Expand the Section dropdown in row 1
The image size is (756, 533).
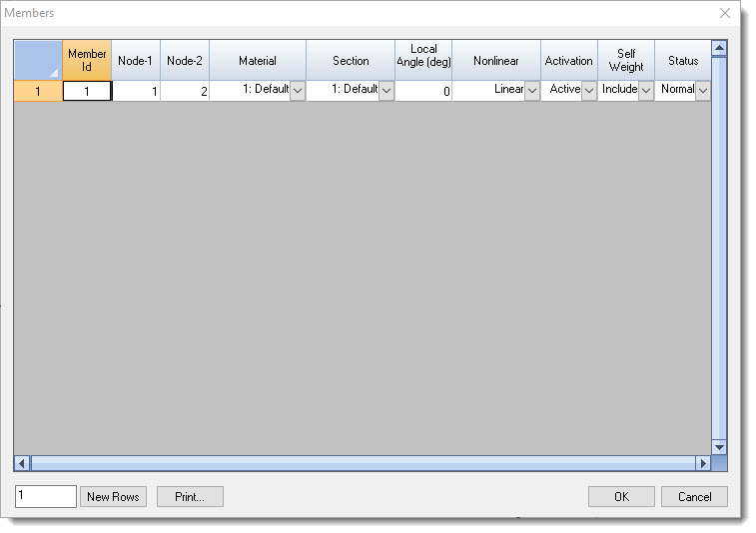point(386,91)
